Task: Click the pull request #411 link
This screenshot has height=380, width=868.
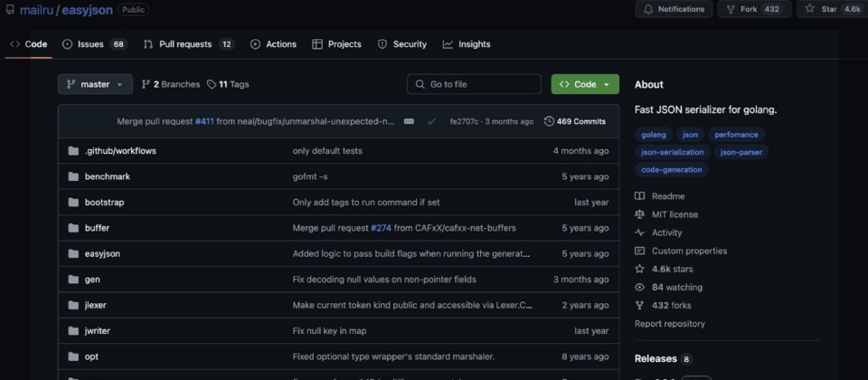Action: point(204,121)
